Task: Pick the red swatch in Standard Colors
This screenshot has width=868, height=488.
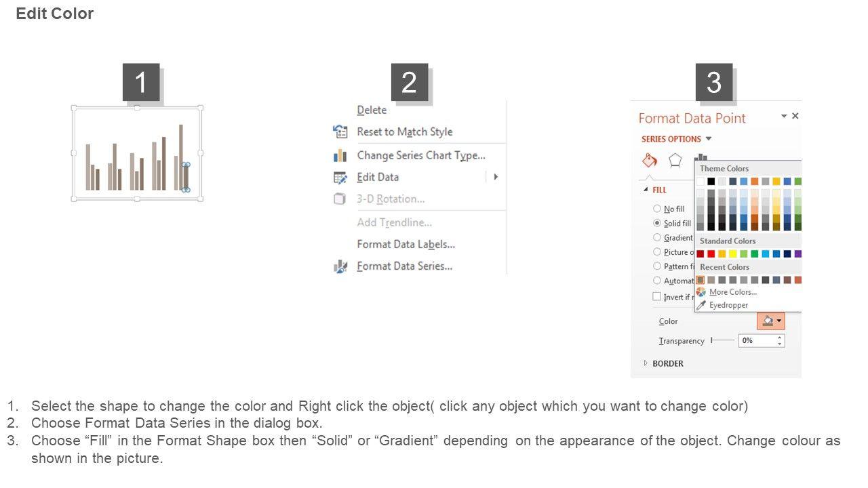Action: [711, 254]
